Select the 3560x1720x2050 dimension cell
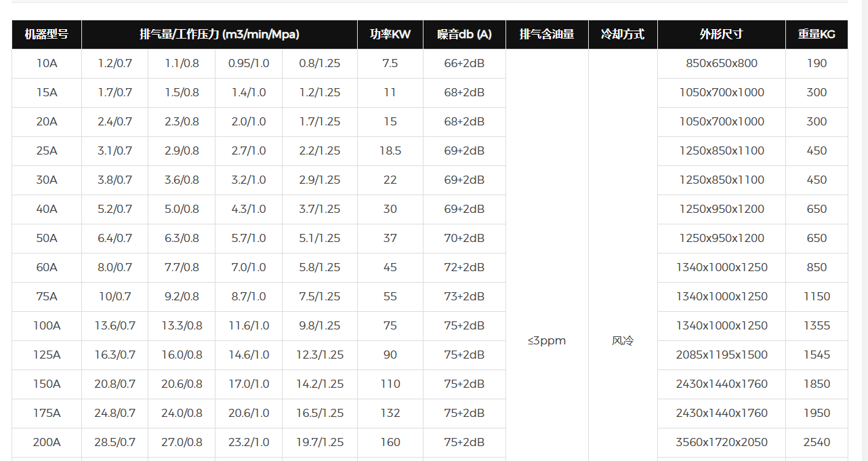 [x=722, y=443]
